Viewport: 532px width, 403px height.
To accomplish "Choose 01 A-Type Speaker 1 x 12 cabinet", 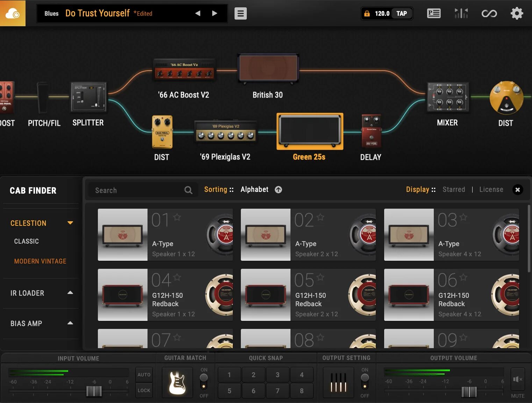I will 165,235.
